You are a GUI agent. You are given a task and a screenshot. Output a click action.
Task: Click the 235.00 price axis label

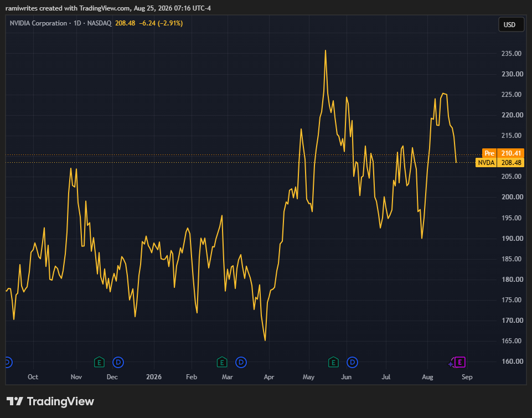512,54
